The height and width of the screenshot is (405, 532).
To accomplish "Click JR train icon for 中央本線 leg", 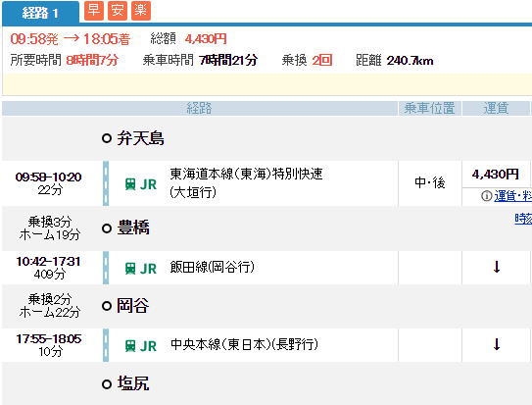I will (130, 345).
